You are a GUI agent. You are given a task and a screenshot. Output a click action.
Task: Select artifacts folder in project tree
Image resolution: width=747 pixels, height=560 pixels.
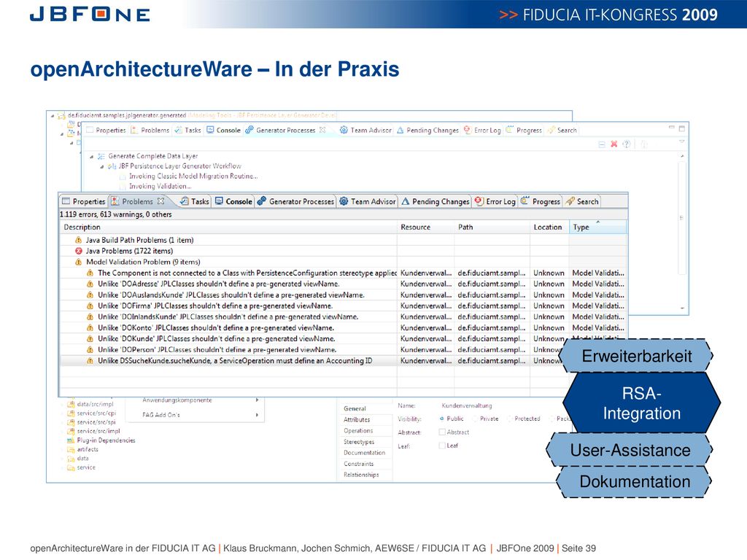pyautogui.click(x=83, y=449)
